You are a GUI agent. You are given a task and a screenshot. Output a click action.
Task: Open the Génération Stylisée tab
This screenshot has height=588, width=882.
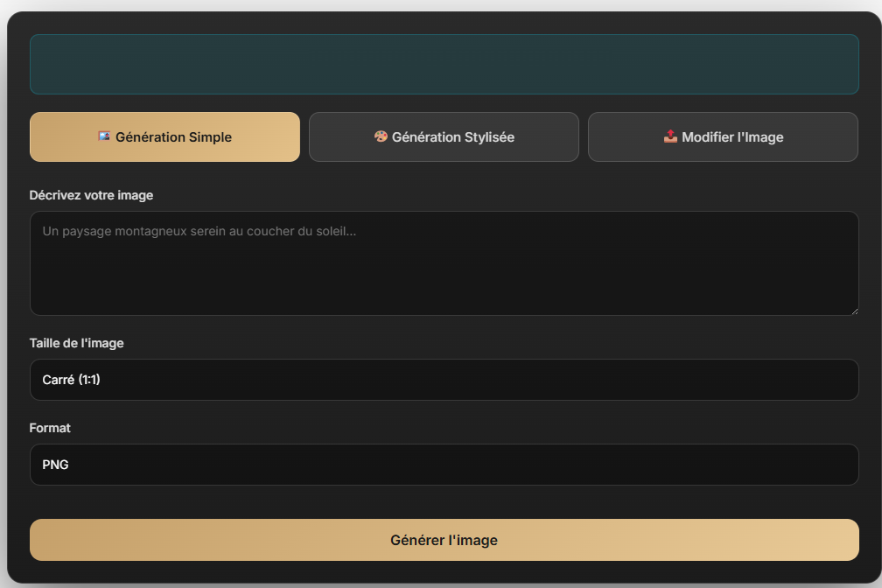tap(444, 137)
